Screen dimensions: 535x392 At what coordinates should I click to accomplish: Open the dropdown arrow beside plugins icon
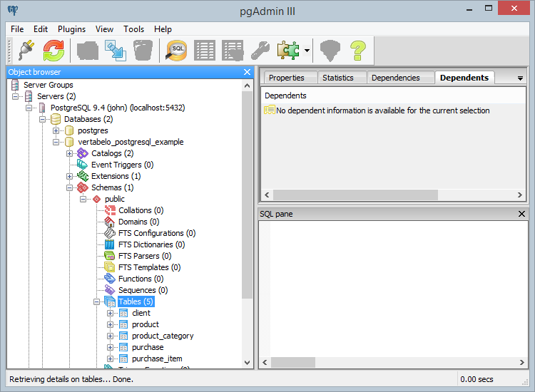pyautogui.click(x=307, y=51)
